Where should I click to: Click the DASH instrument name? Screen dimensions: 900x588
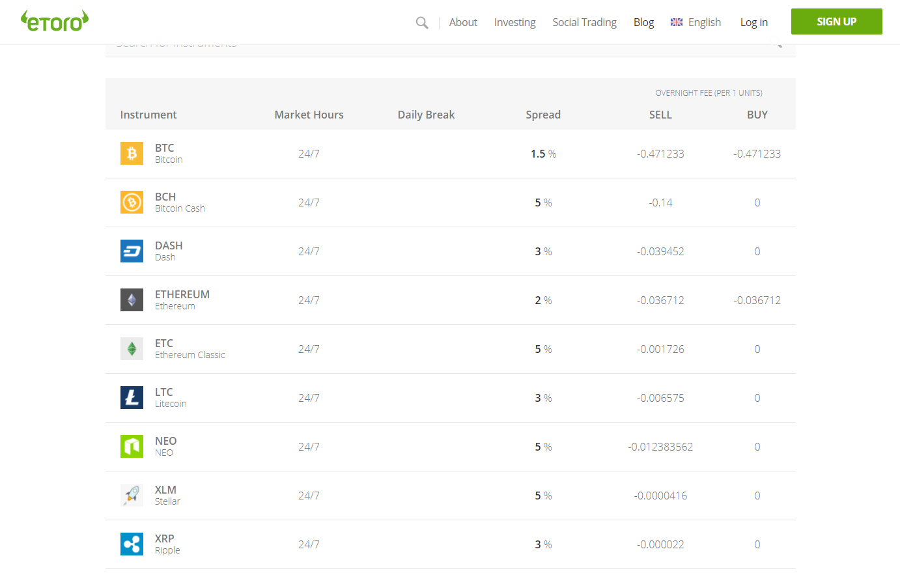[169, 245]
